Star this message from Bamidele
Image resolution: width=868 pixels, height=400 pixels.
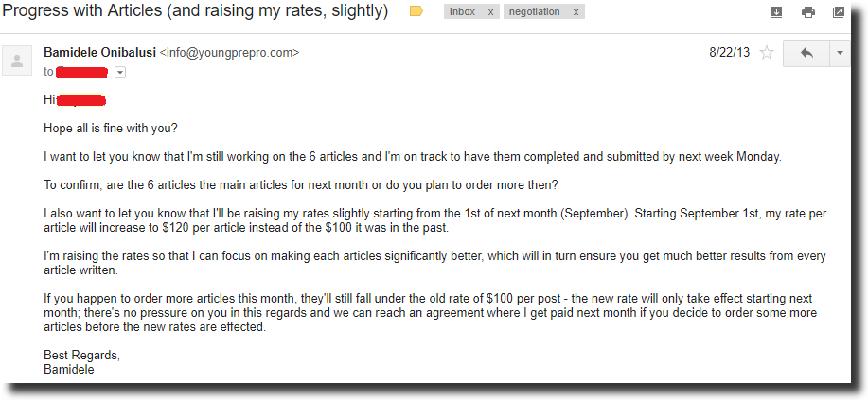coord(767,53)
